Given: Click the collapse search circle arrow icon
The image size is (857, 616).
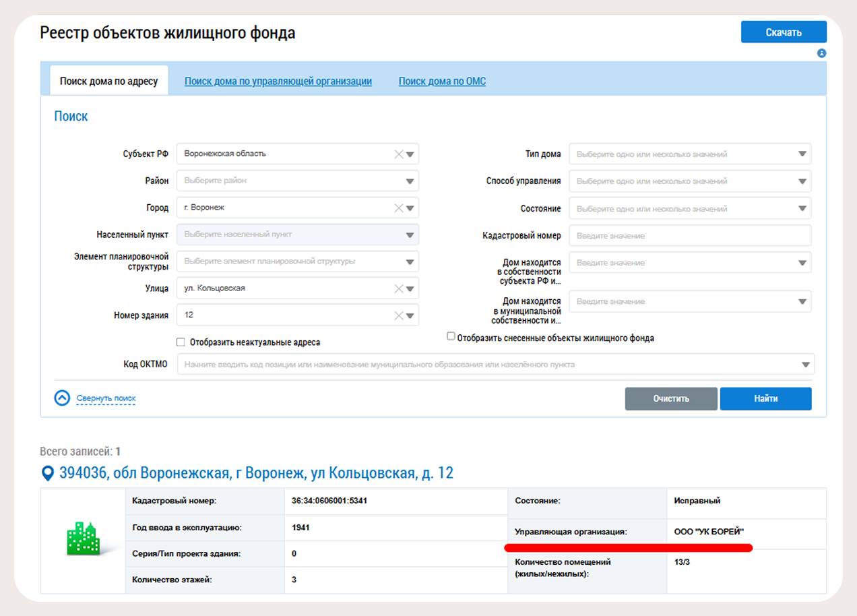Looking at the screenshot, I should (62, 398).
